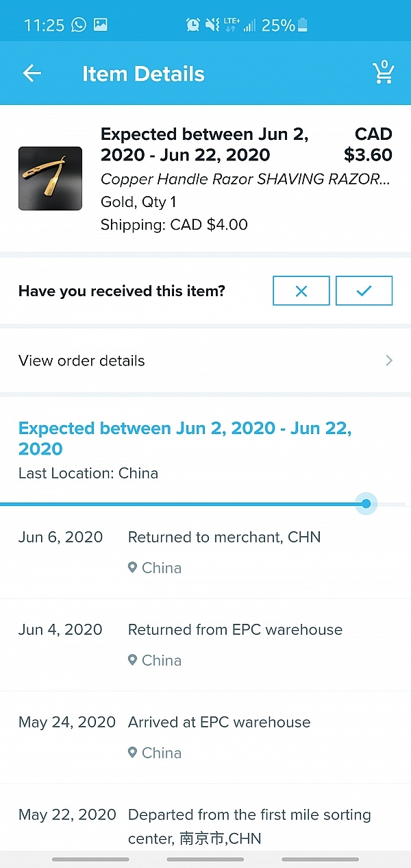Screen dimensions: 411x868
Task: Mark item as not received
Action: tap(301, 291)
